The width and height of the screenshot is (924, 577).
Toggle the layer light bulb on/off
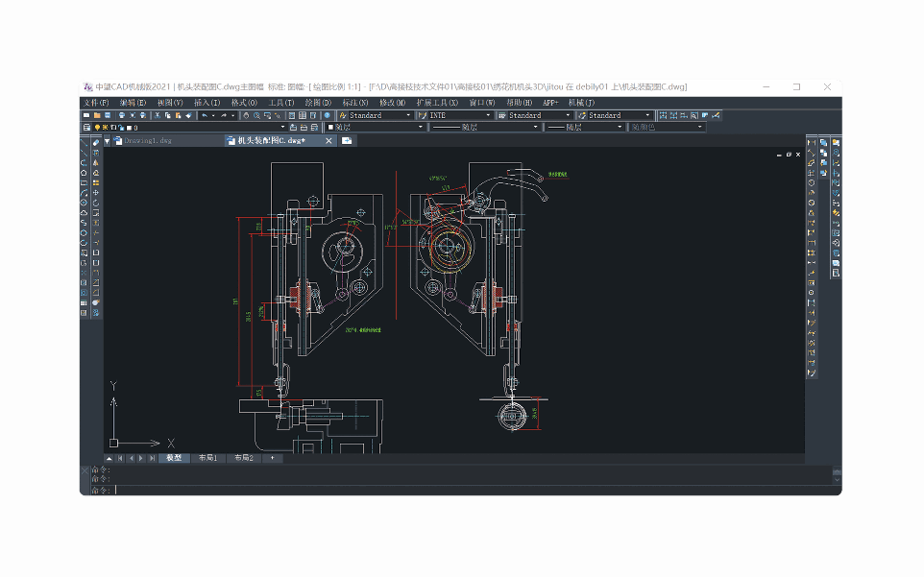[99, 127]
